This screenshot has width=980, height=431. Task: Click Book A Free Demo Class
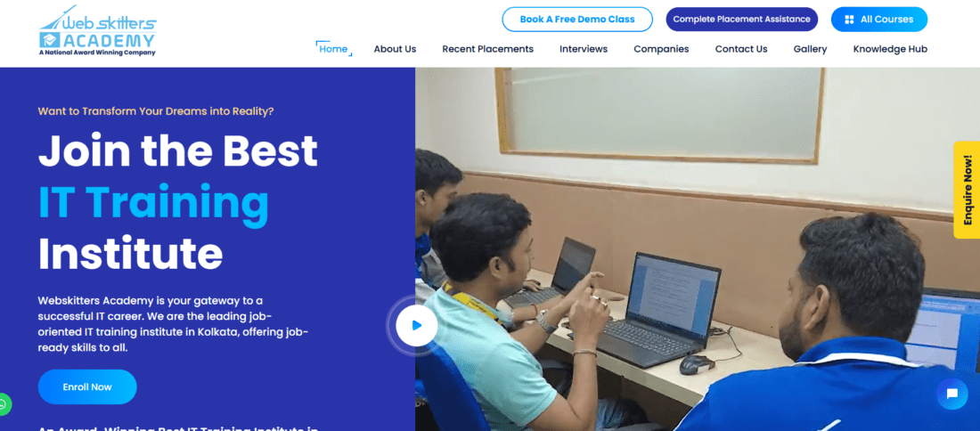click(x=577, y=20)
